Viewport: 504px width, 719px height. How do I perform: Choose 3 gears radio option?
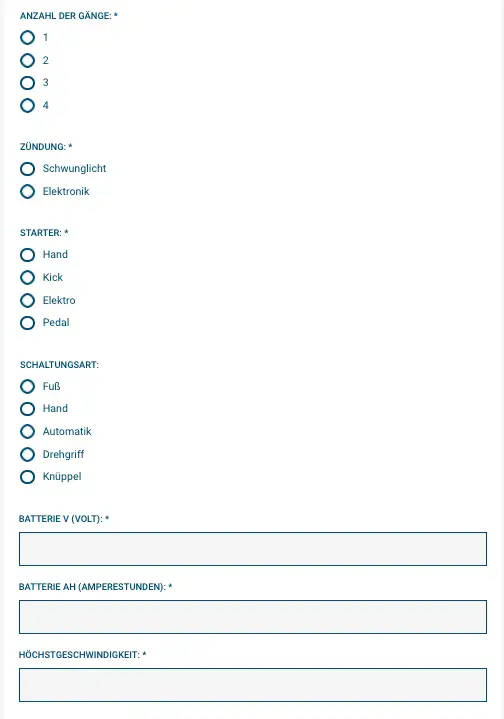[28, 83]
